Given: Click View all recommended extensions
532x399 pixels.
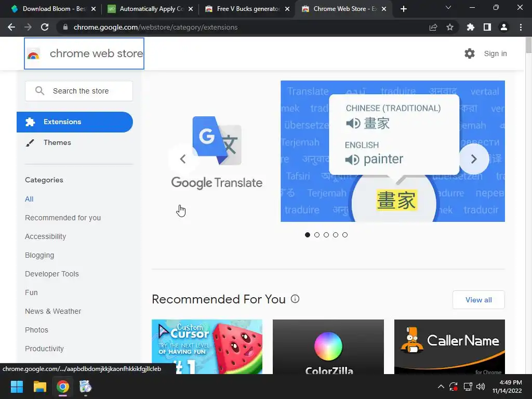Looking at the screenshot, I should [478, 300].
